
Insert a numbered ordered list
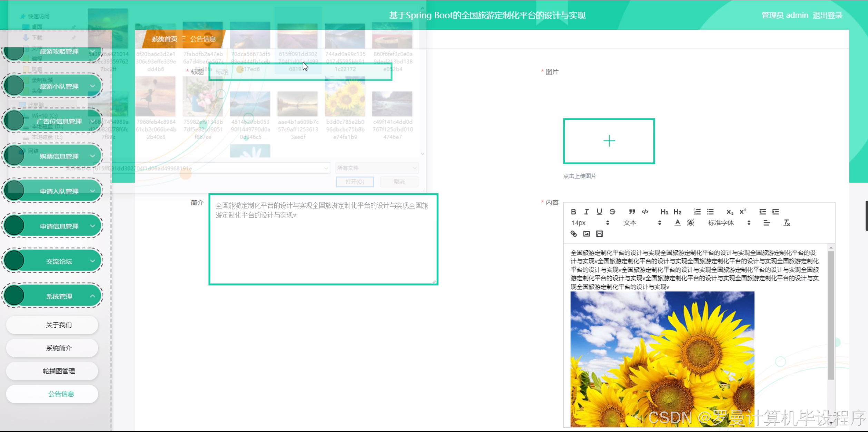coord(697,212)
